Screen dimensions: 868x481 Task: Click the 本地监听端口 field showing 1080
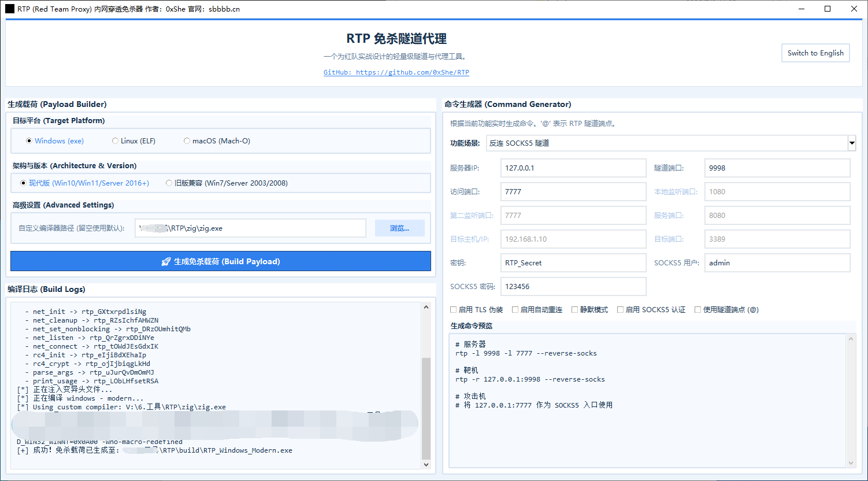[777, 192]
